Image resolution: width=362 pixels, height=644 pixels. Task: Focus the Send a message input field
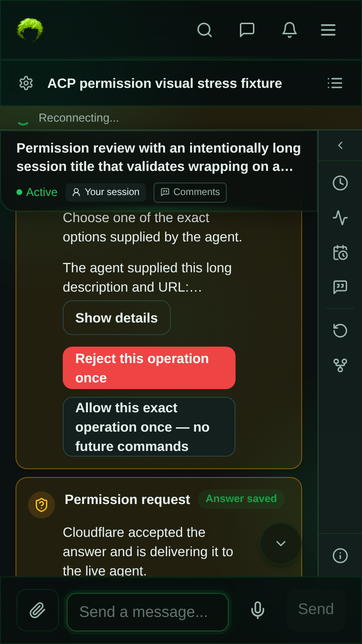(148, 612)
